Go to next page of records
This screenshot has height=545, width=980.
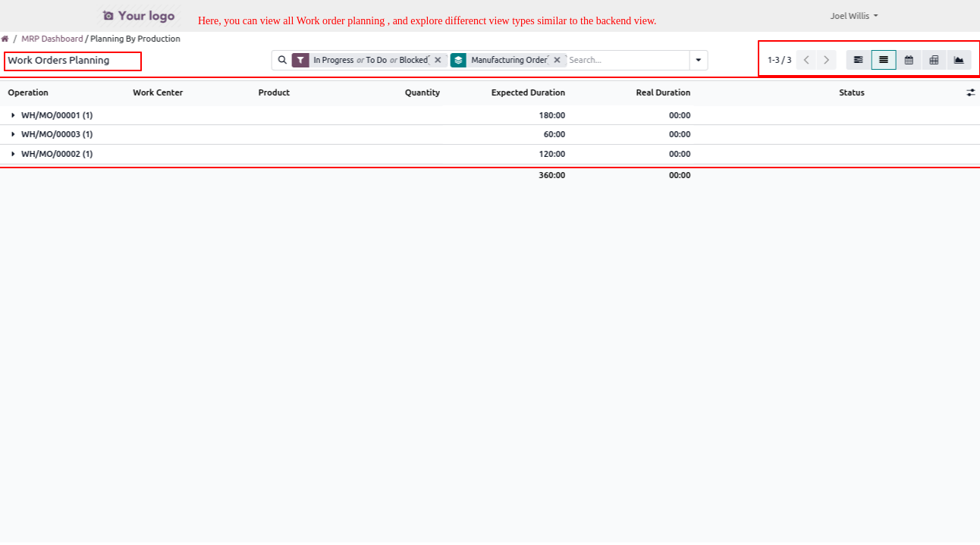point(826,60)
